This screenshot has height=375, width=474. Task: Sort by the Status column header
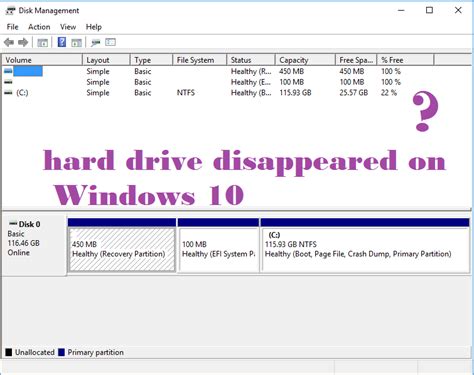coord(251,60)
